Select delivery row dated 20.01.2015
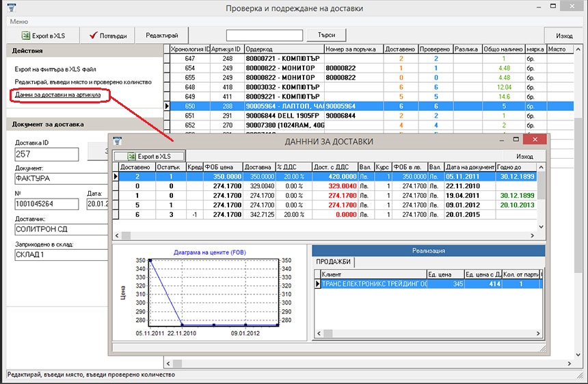Viewport: 588px width, 384px height. (325, 215)
